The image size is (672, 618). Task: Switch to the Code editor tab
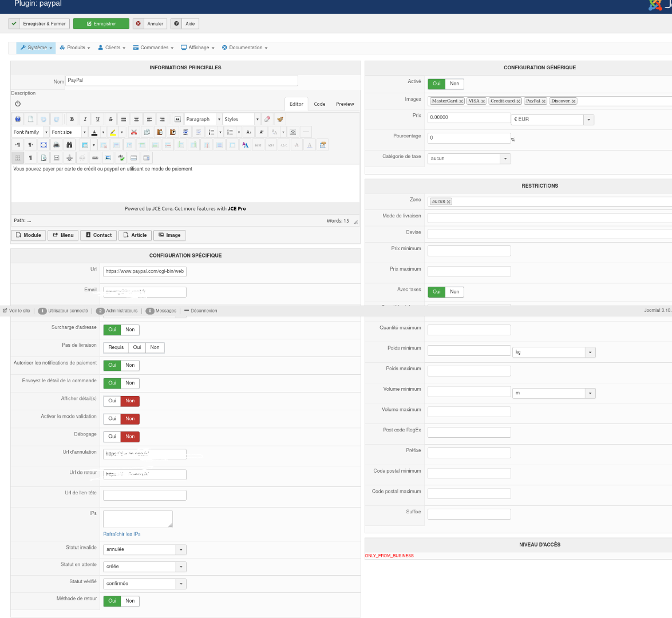pyautogui.click(x=319, y=104)
